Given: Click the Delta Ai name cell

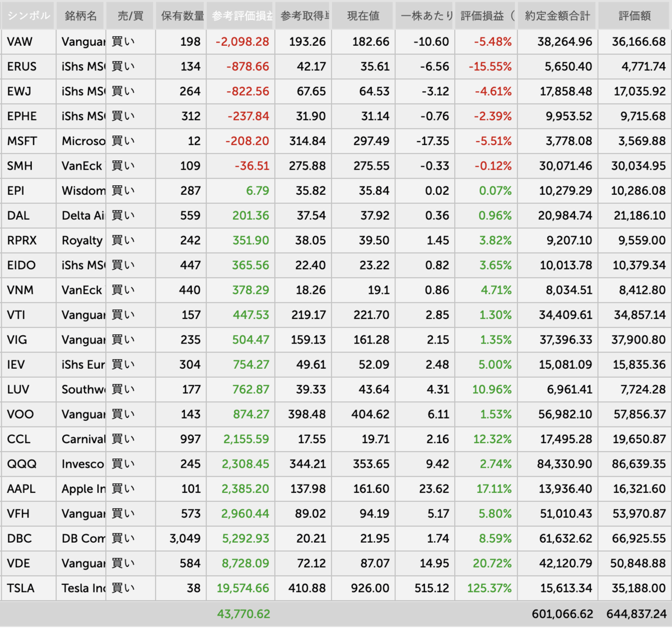Looking at the screenshot, I should pyautogui.click(x=81, y=215).
